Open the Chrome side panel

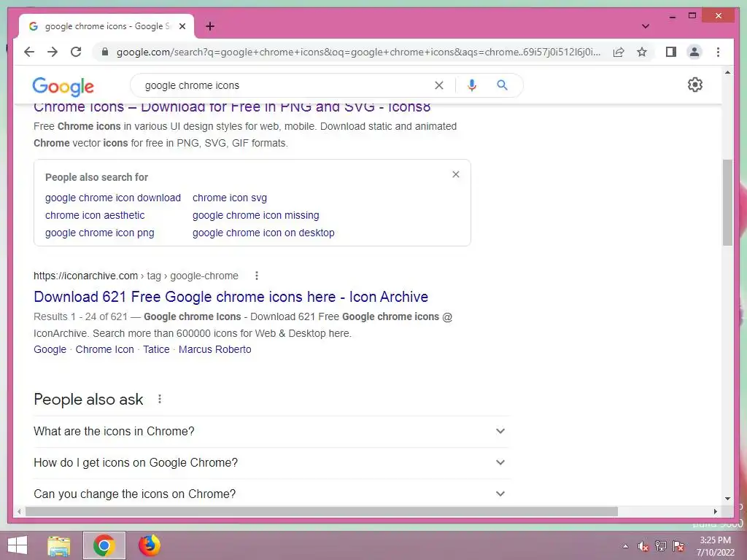pyautogui.click(x=671, y=52)
